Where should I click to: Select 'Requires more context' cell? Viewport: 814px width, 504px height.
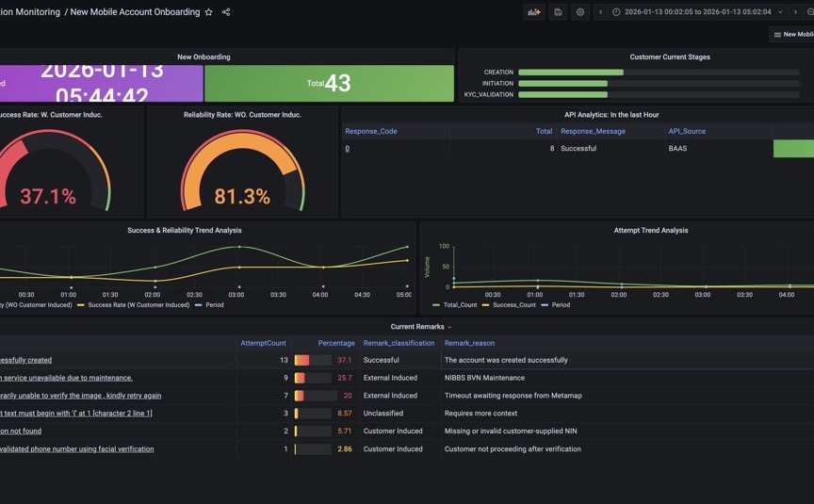[480, 414]
